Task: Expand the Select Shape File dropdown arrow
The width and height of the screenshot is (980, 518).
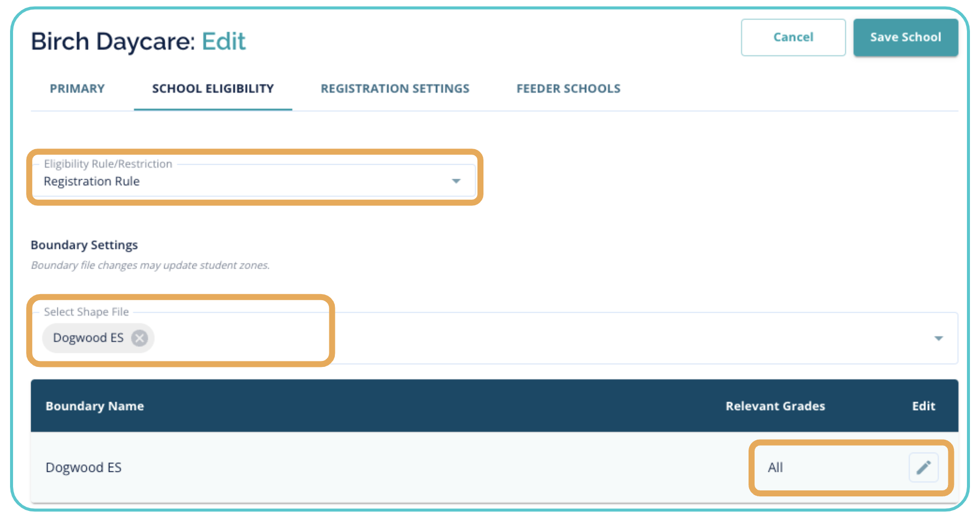Action: (938, 338)
